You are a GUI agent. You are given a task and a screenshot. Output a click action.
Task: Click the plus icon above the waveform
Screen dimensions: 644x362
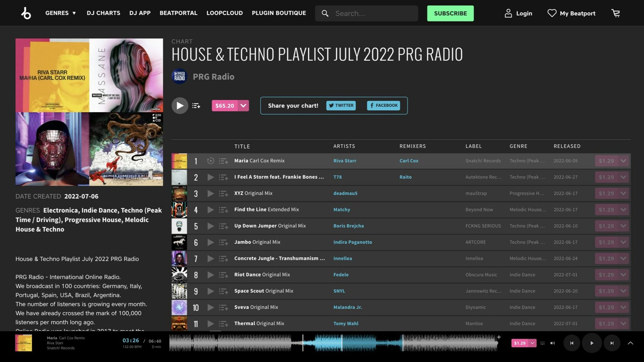499,337
